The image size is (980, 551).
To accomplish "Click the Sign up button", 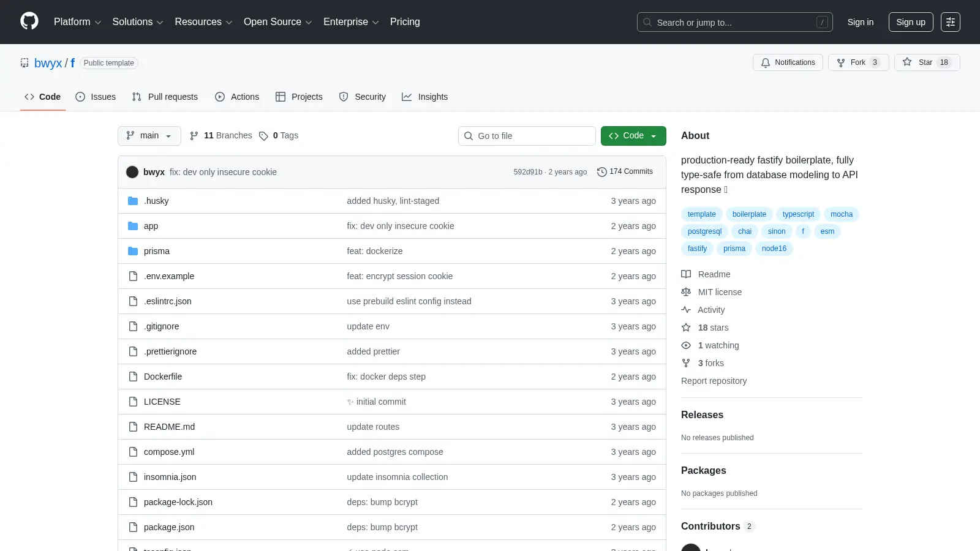I will click(911, 22).
